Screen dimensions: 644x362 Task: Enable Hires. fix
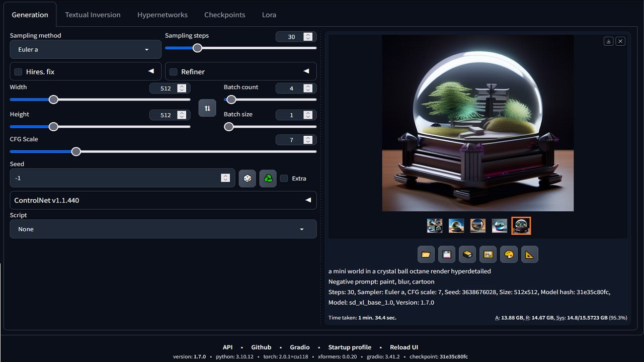[18, 71]
